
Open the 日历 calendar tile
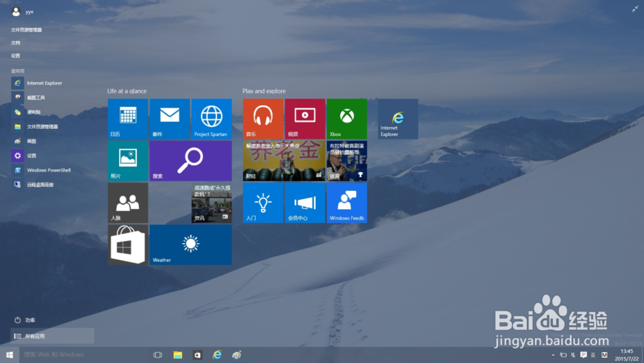pyautogui.click(x=128, y=119)
